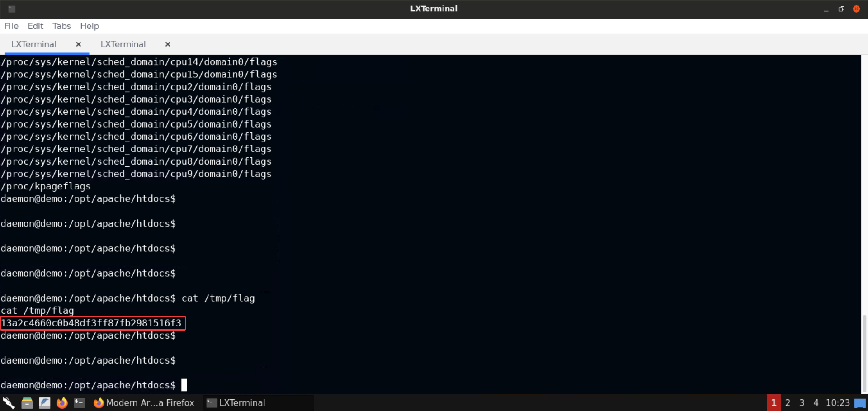Click the flag hash 13a2c4660c0b48df3ff87fb2981516f3
This screenshot has width=868, height=411.
pos(91,323)
